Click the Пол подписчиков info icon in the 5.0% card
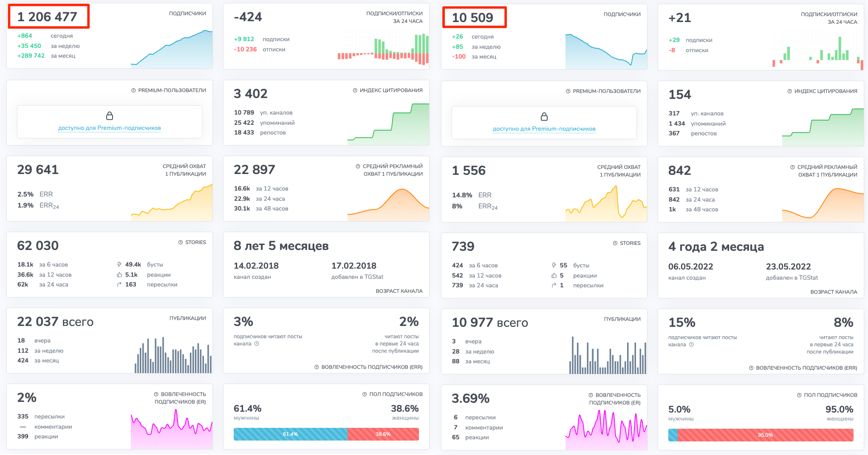 [799, 395]
